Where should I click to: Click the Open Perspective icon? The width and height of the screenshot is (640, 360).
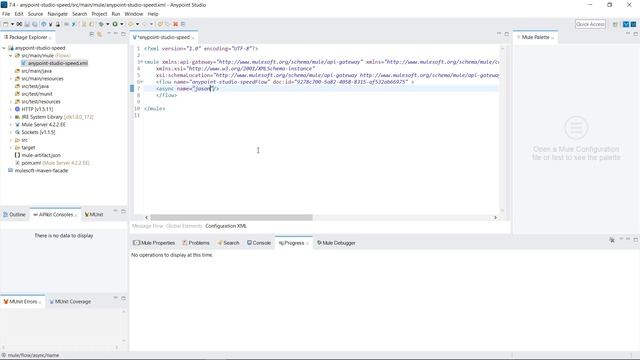coord(615,24)
